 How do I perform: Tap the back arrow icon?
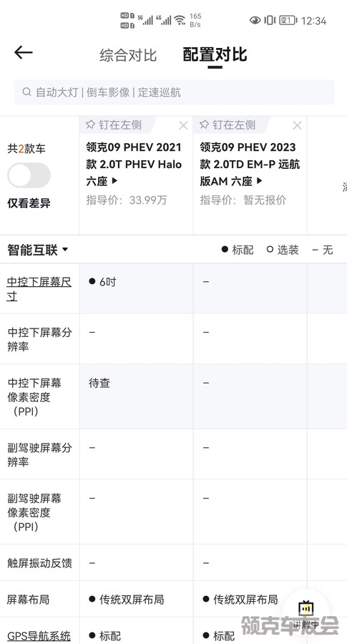24,52
